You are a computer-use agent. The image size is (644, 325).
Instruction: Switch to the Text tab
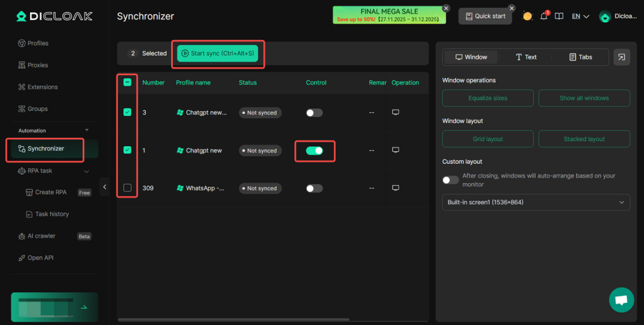coord(526,57)
